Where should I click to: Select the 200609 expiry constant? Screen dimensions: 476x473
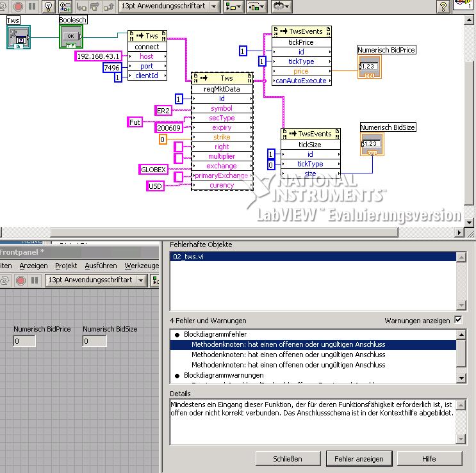(168, 128)
